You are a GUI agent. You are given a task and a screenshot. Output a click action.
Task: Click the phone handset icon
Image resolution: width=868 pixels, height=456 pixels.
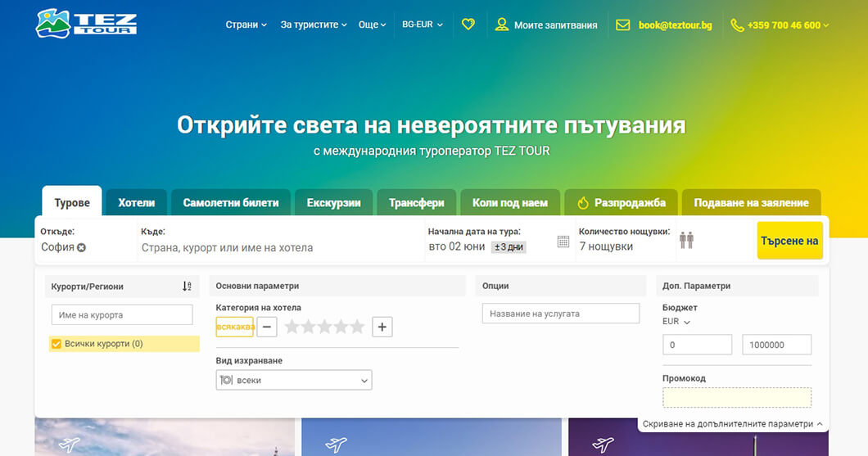tap(737, 25)
